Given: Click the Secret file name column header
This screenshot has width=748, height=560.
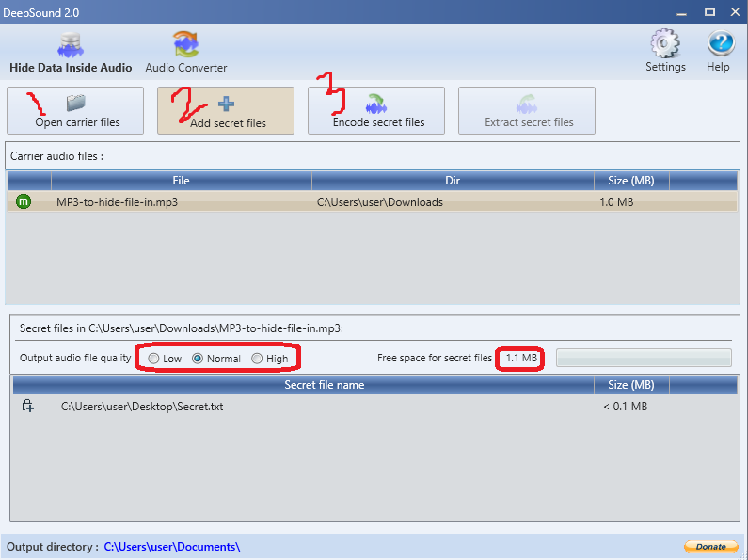Looking at the screenshot, I should [325, 385].
